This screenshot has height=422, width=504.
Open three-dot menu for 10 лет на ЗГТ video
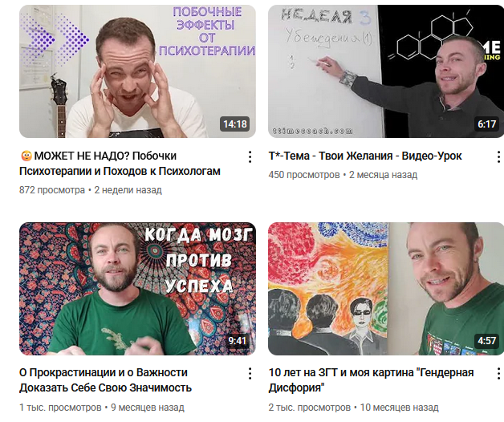498,374
